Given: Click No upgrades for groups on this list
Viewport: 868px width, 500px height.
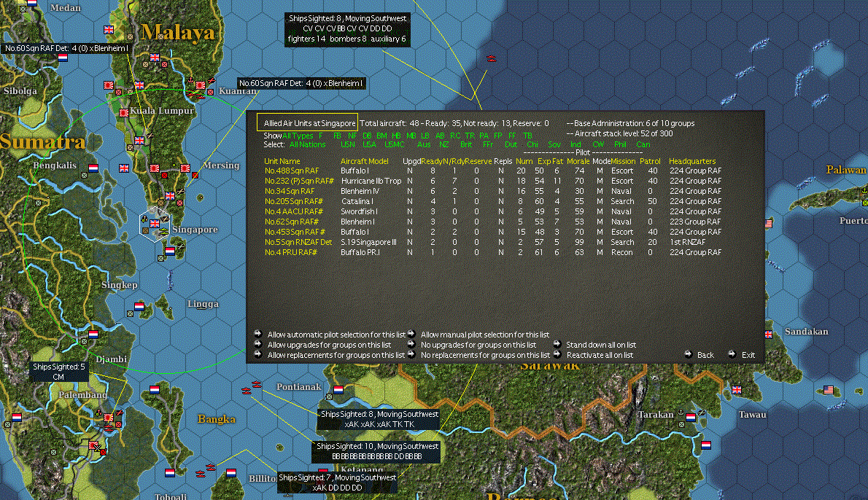Looking at the screenshot, I should tap(478, 345).
